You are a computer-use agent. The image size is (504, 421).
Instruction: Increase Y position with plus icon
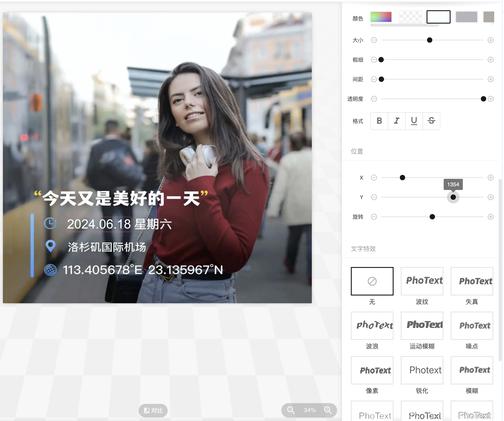pyautogui.click(x=491, y=197)
